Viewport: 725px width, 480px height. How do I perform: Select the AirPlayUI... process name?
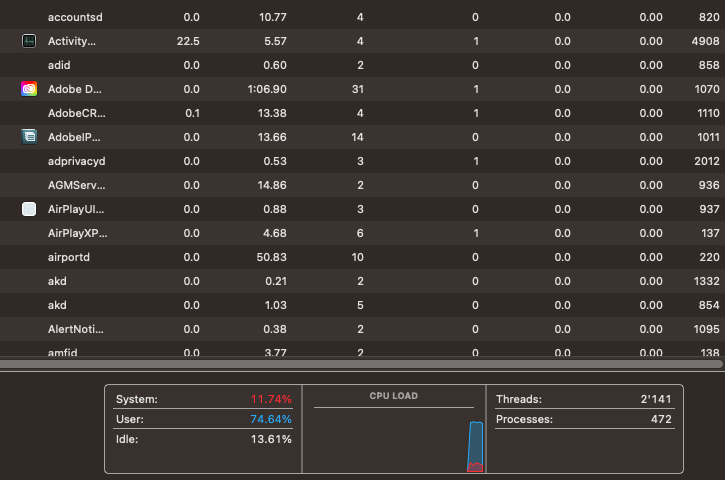tap(76, 209)
